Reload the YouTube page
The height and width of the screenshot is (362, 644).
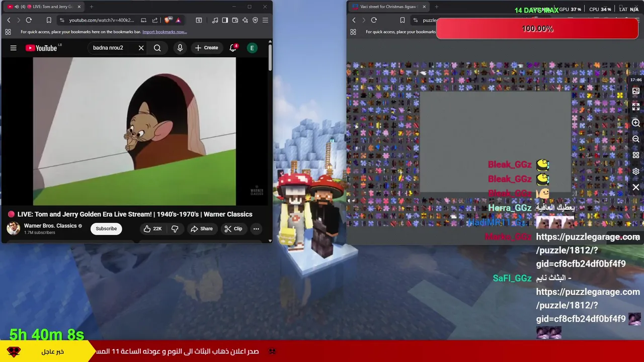(29, 20)
